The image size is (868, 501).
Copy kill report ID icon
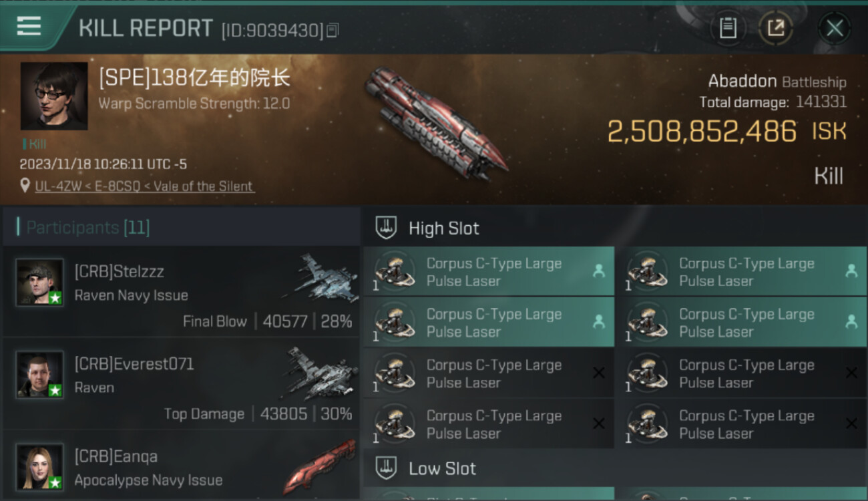tap(333, 30)
